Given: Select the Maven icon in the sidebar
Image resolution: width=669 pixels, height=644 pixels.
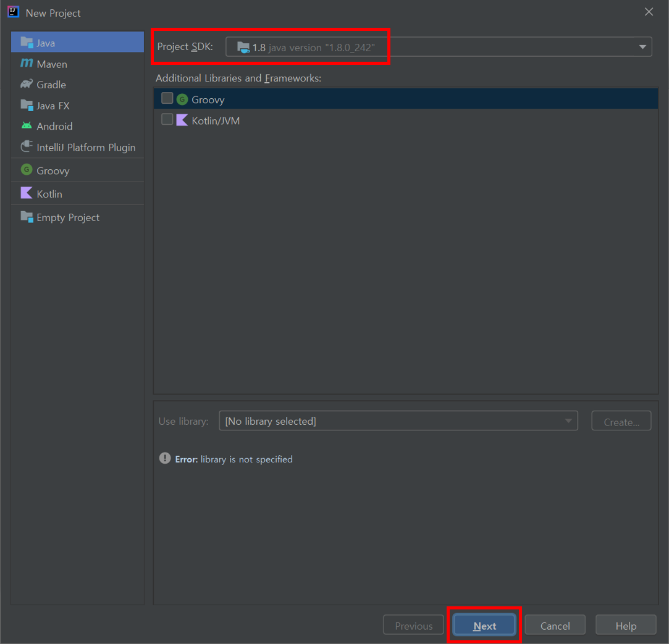Looking at the screenshot, I should click(x=27, y=63).
